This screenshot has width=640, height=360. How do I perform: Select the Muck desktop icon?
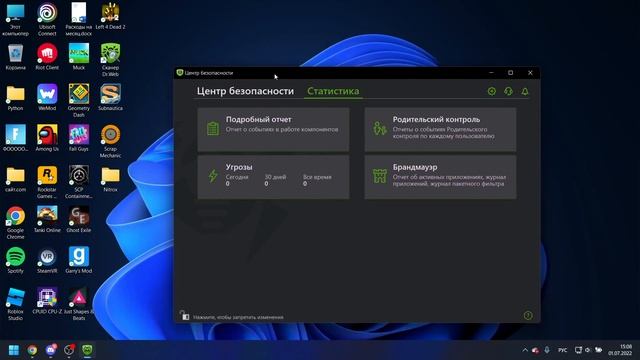tap(79, 57)
